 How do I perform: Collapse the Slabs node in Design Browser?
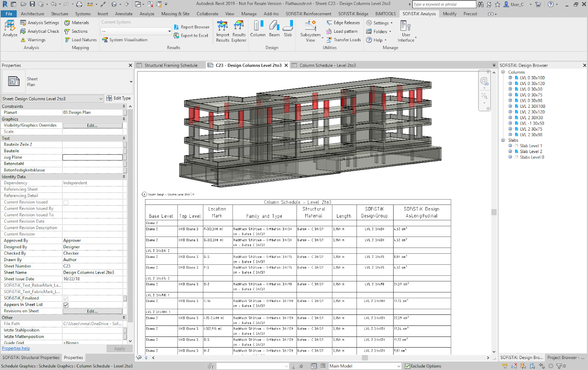tap(503, 140)
